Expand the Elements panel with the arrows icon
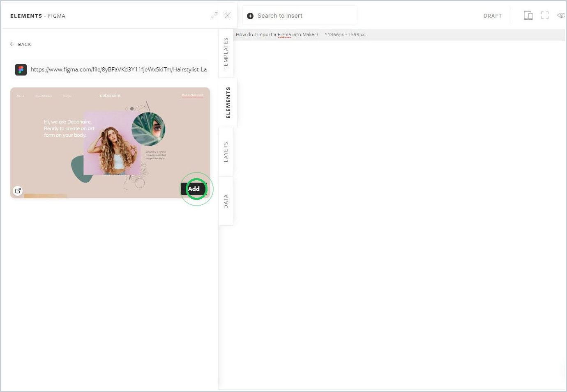 tap(214, 15)
